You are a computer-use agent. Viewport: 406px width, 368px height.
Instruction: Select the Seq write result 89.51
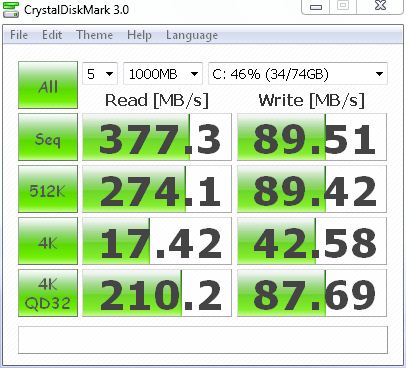pos(312,137)
